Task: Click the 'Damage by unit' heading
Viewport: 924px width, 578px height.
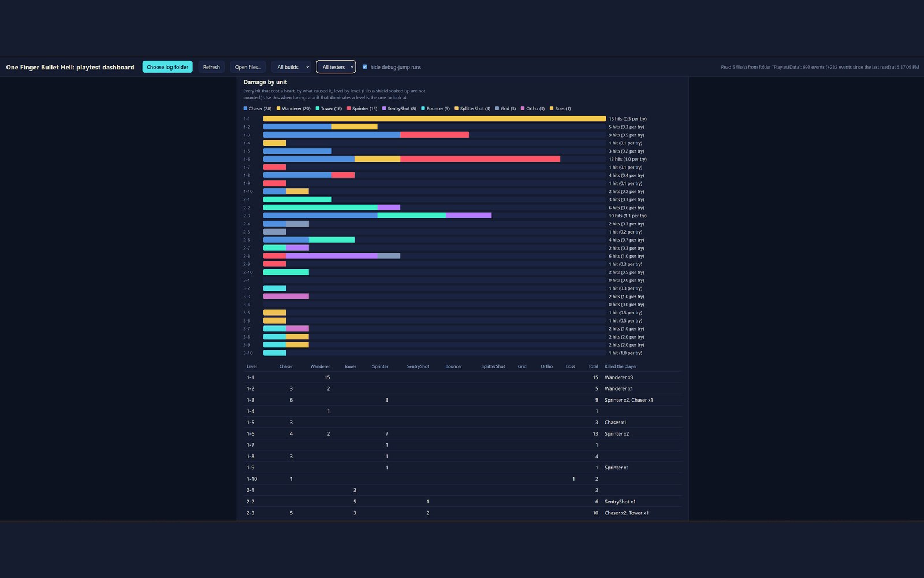Action: [x=265, y=82]
